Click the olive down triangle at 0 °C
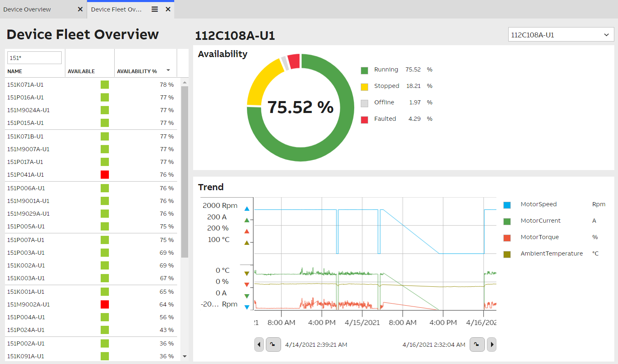Image resolution: width=618 pixels, height=364 pixels. coord(247,273)
